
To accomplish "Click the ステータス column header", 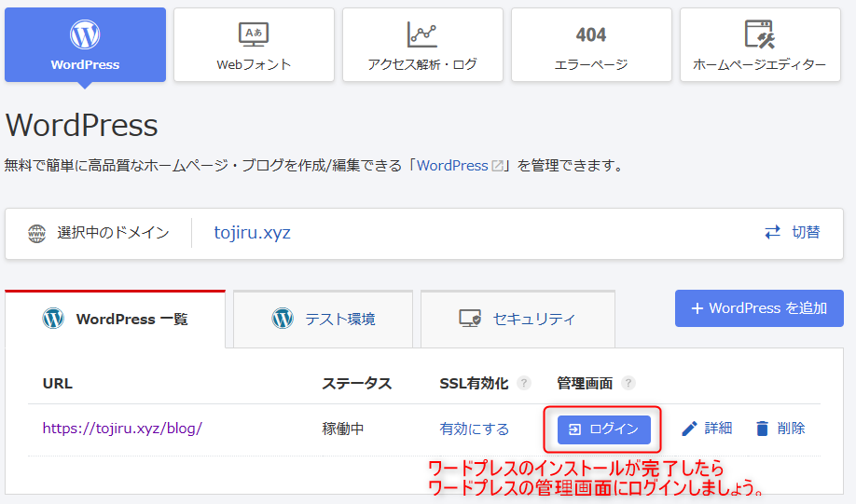I will coord(357,384).
